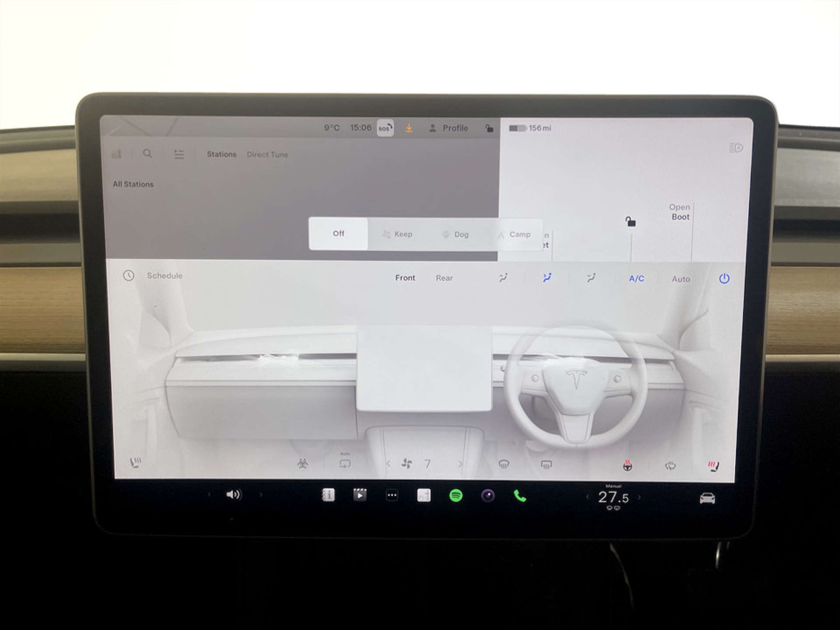Toggle the A/C on
Image resolution: width=840 pixels, height=630 pixels.
pyautogui.click(x=636, y=278)
